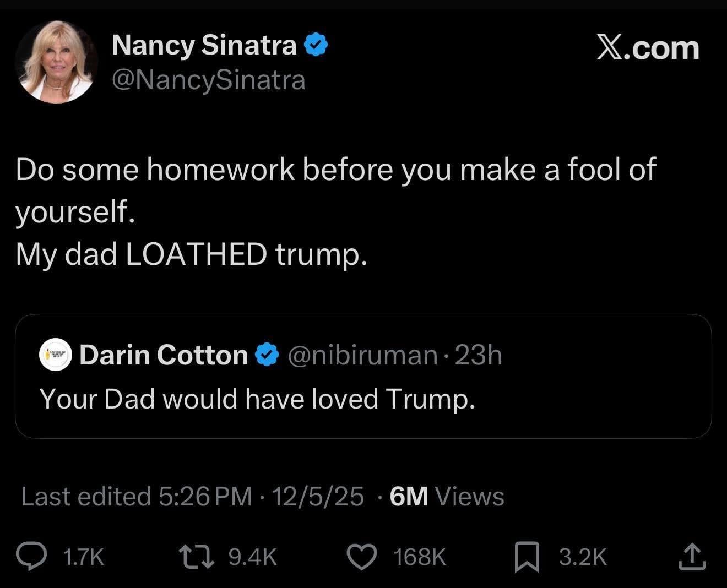
Task: Click Darin Cotton's blue verified badge
Action: 268,355
